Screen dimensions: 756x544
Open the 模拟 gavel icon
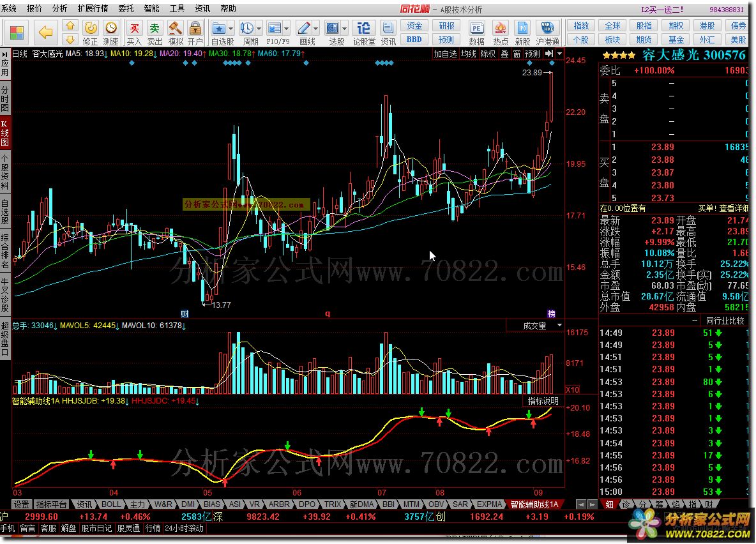point(175,28)
